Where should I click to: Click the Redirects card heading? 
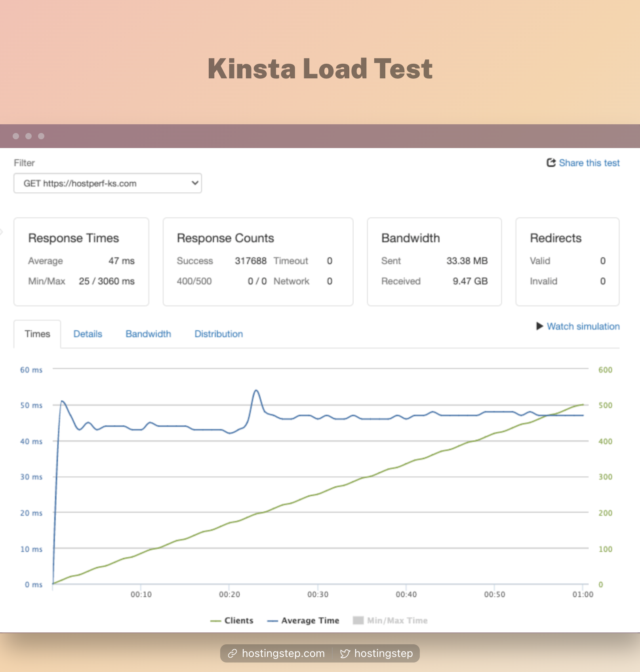pyautogui.click(x=556, y=238)
